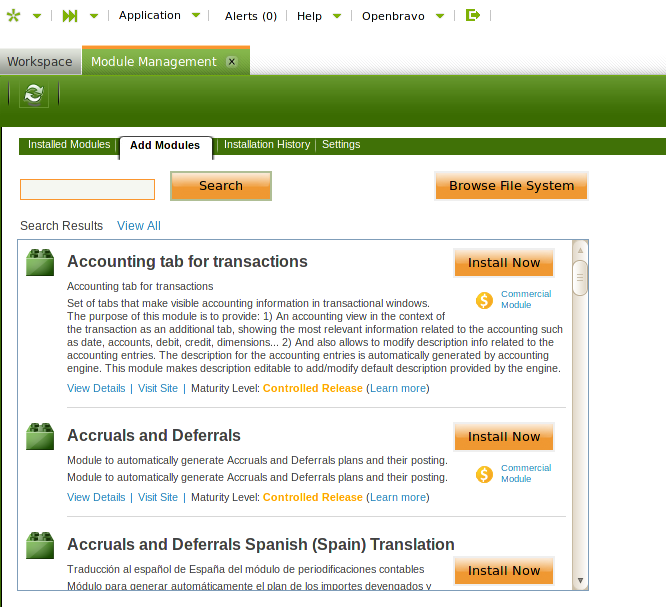
Task: Click the Openbravo star logo icon
Action: pyautogui.click(x=11, y=16)
